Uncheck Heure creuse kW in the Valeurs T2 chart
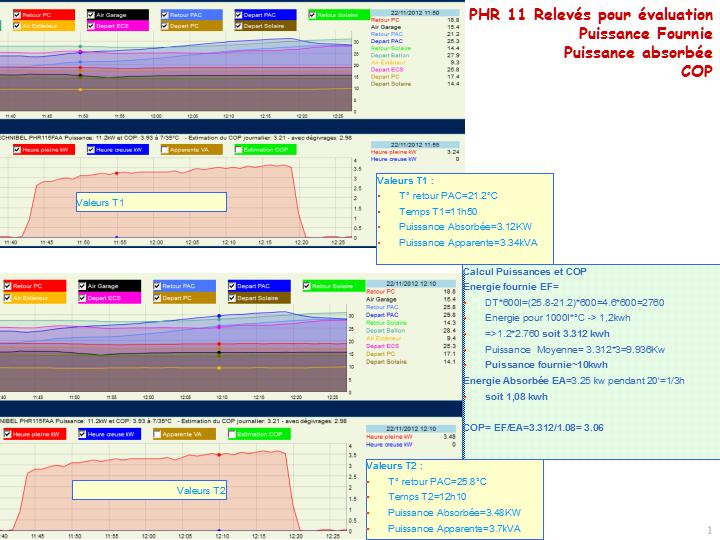This screenshot has width=720, height=540. [x=81, y=435]
